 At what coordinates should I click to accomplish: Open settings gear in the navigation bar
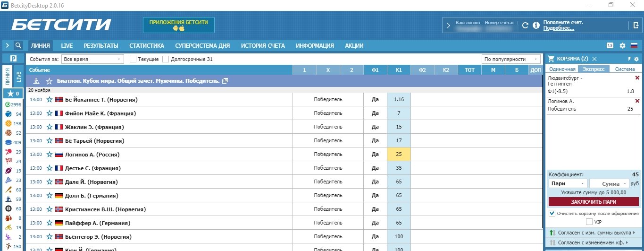click(x=622, y=46)
